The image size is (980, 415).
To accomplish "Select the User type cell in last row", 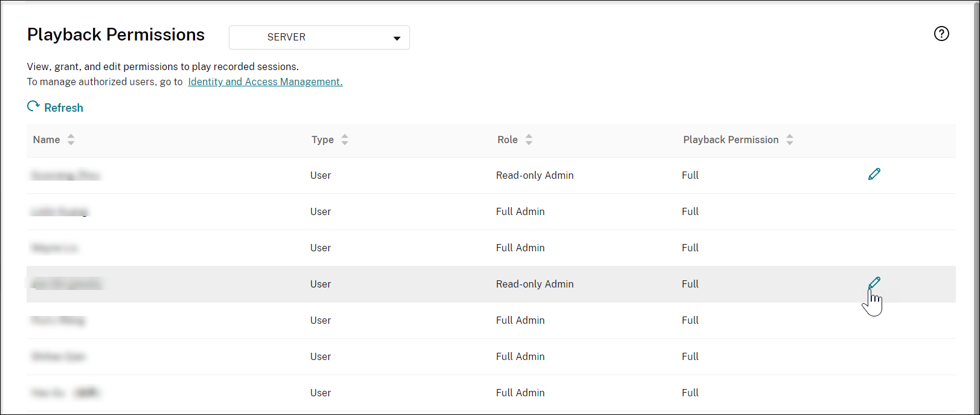I will pos(321,393).
